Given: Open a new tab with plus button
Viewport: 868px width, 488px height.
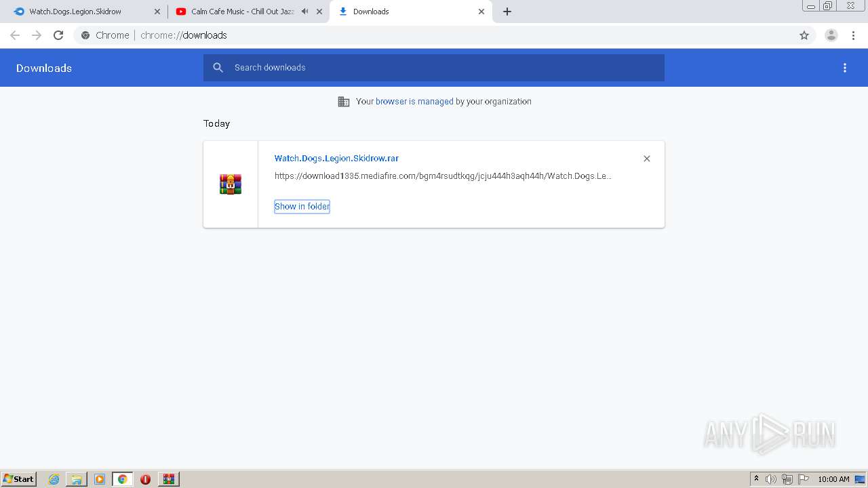Looking at the screenshot, I should [x=507, y=12].
